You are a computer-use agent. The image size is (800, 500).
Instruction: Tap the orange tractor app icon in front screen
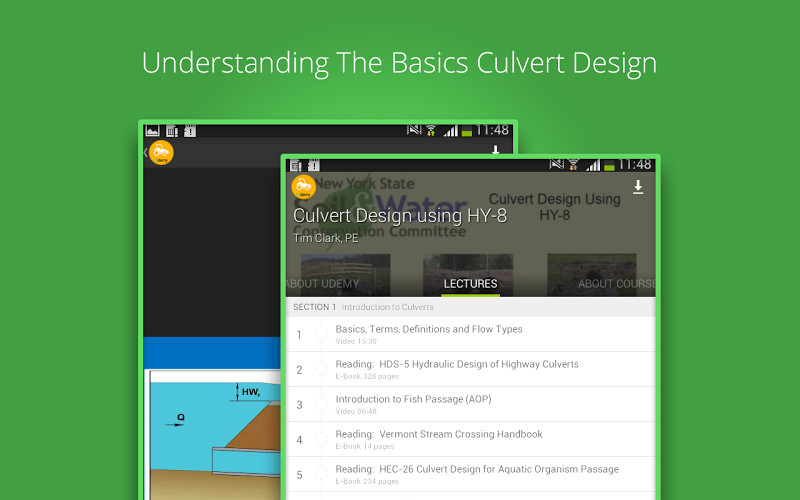tap(304, 187)
